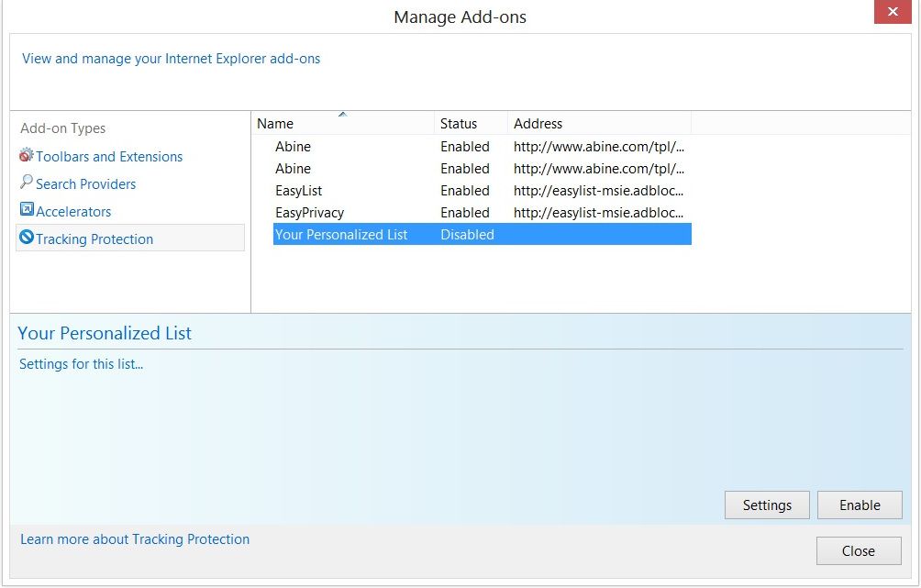Select the second Abine list entry
921x588 pixels.
[294, 169]
